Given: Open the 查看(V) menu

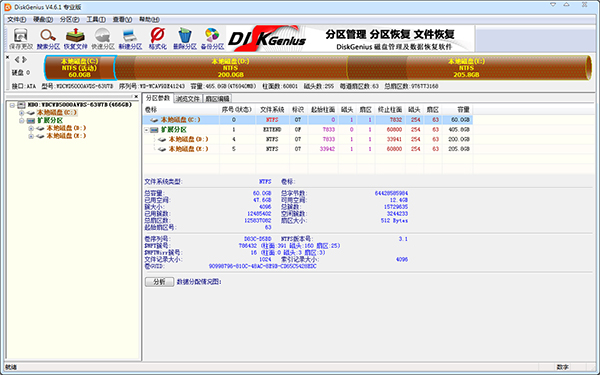Looking at the screenshot, I should 122,20.
